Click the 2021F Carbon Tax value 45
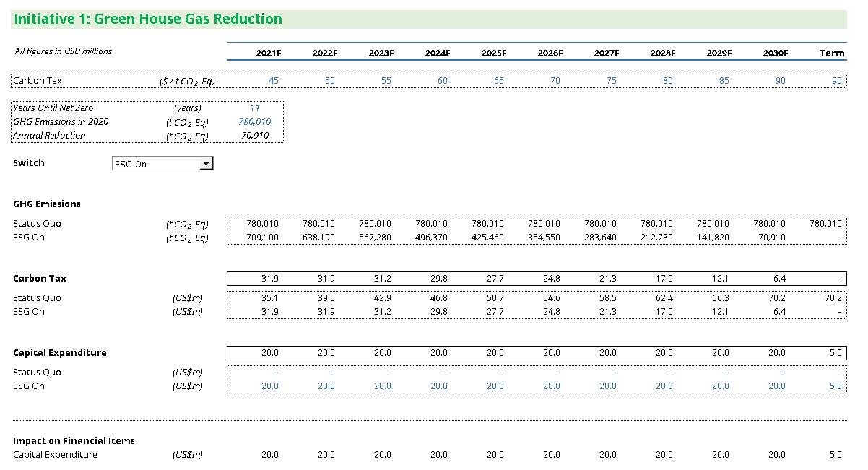 click(x=273, y=81)
